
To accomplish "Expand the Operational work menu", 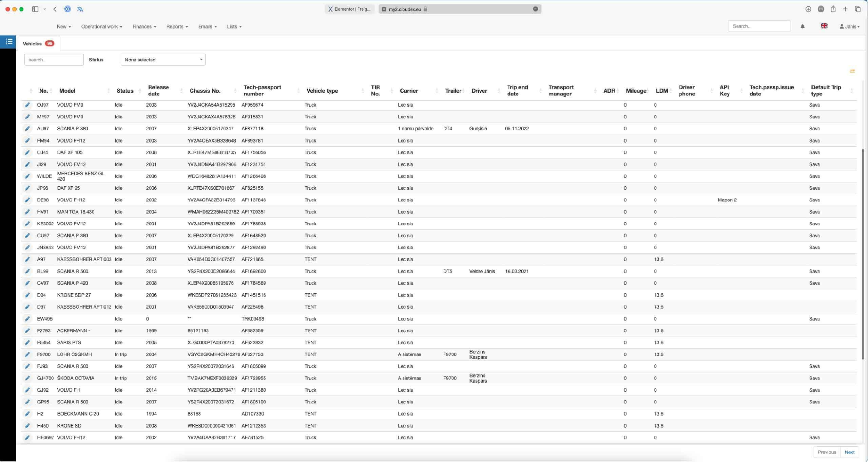I will (101, 26).
